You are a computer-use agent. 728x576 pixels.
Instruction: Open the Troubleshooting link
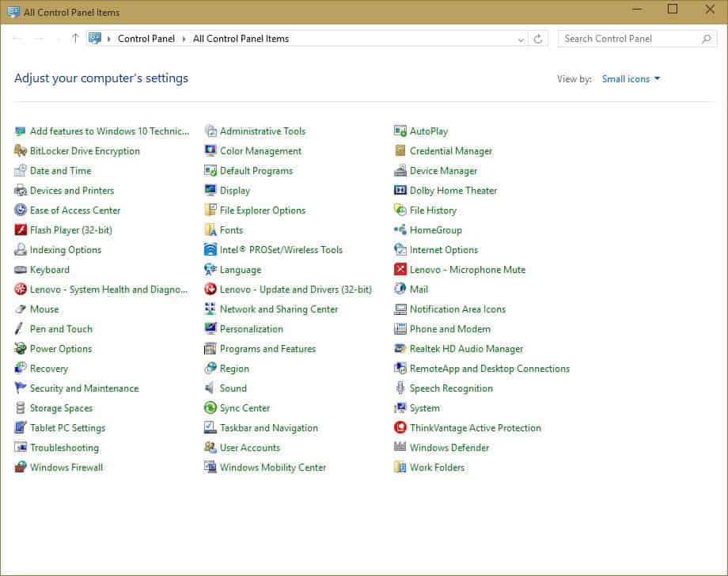click(65, 448)
